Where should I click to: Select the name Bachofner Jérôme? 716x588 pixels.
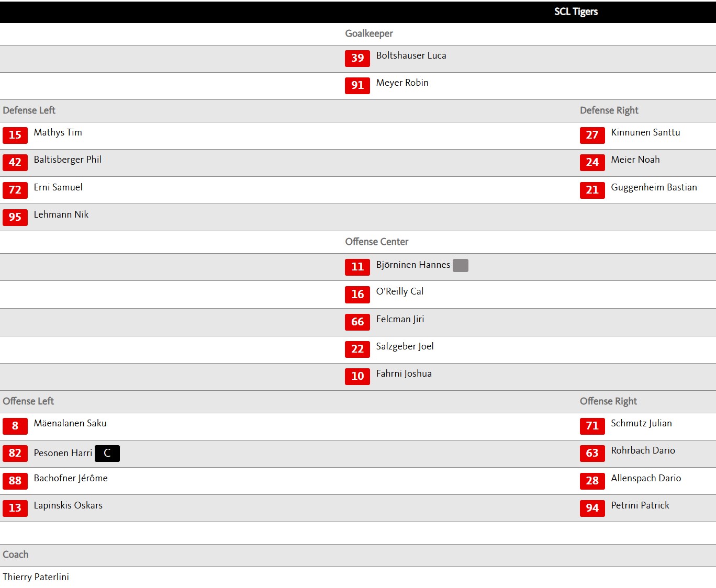click(71, 478)
